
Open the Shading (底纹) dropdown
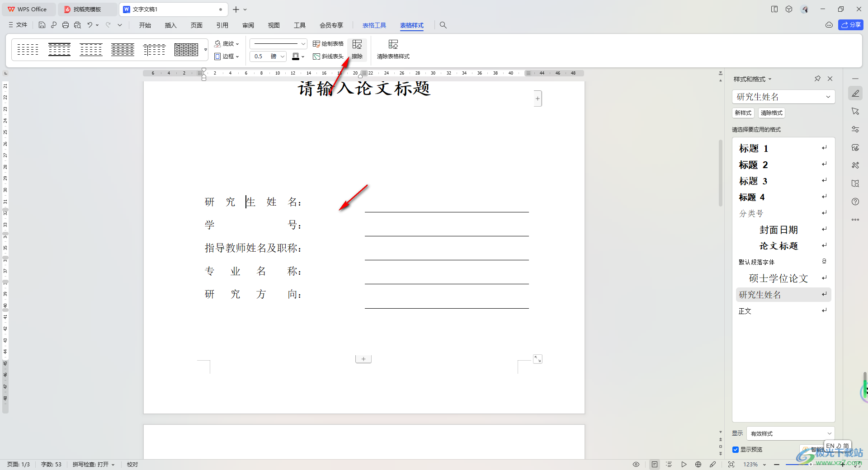(226, 44)
